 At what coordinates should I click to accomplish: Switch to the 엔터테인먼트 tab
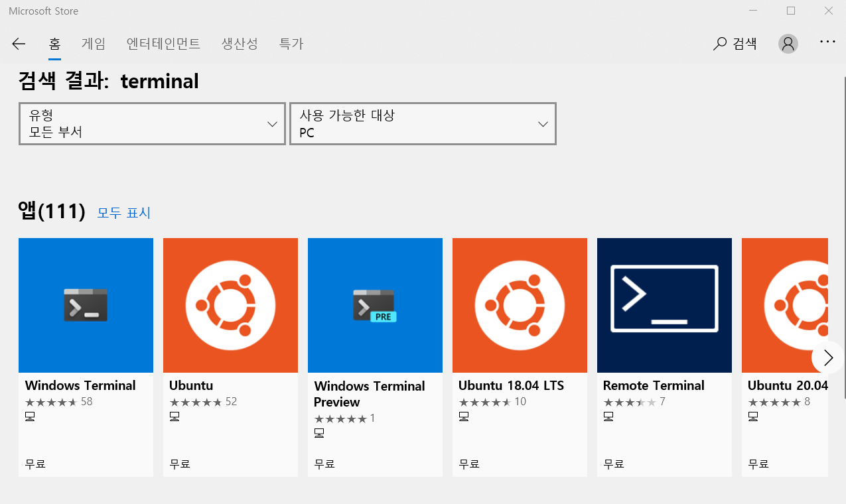pos(163,44)
